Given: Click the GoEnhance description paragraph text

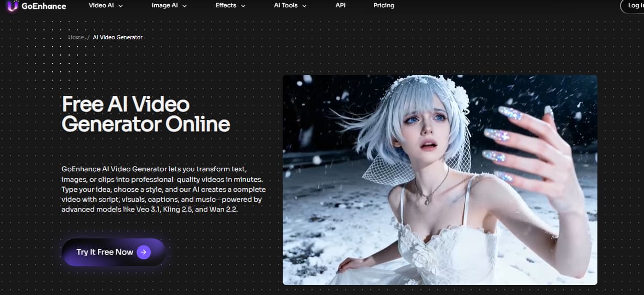Looking at the screenshot, I should pos(163,189).
